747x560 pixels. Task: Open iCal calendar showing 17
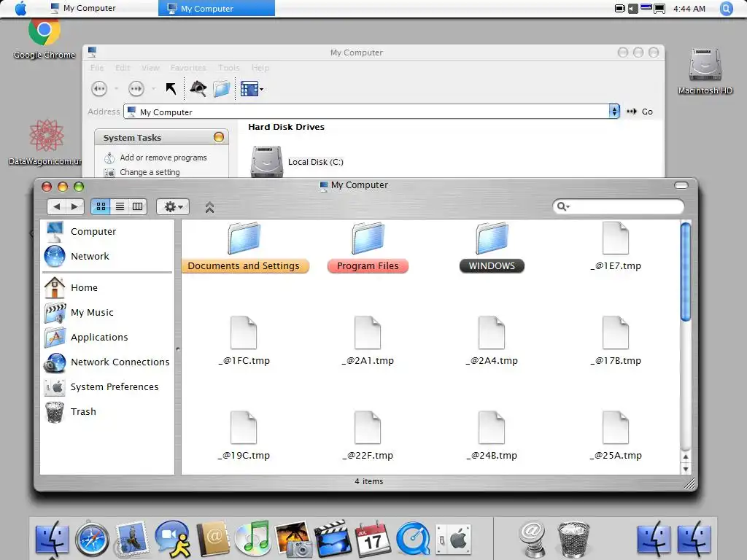[373, 539]
